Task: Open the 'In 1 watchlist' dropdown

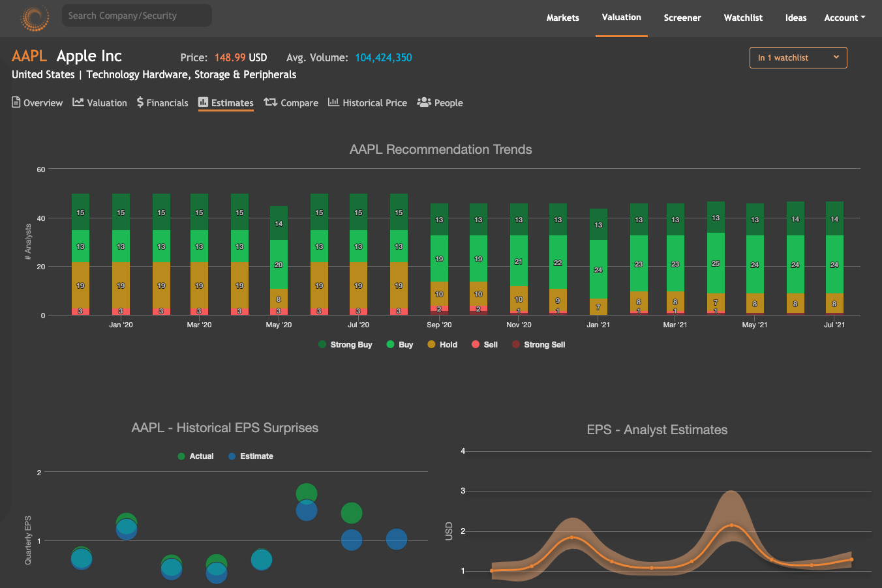Action: [798, 57]
